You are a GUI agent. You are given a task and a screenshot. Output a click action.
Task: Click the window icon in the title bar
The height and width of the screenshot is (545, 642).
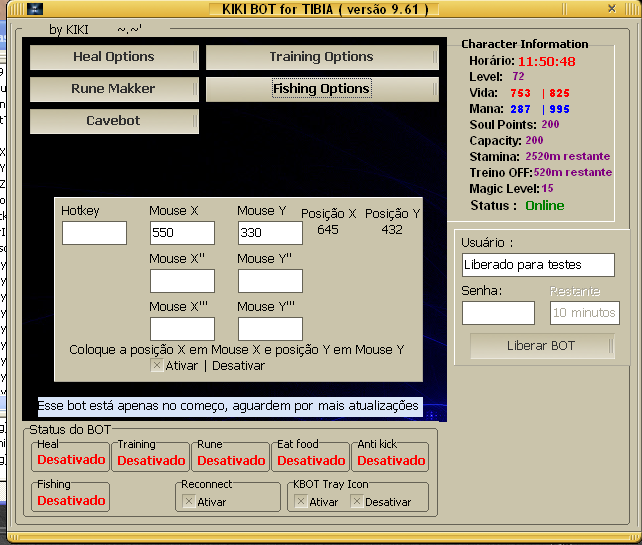tap(35, 9)
